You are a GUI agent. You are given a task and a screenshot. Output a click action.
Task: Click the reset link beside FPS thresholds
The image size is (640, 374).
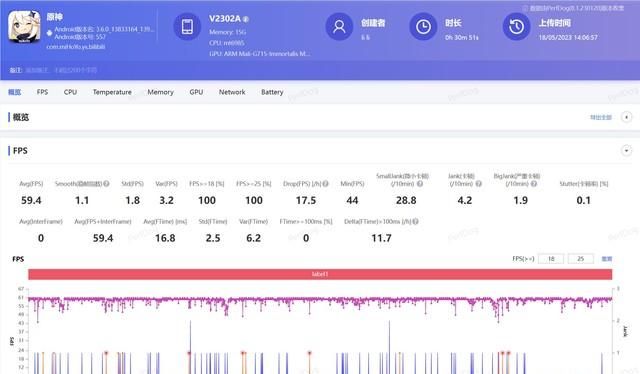tap(607, 259)
